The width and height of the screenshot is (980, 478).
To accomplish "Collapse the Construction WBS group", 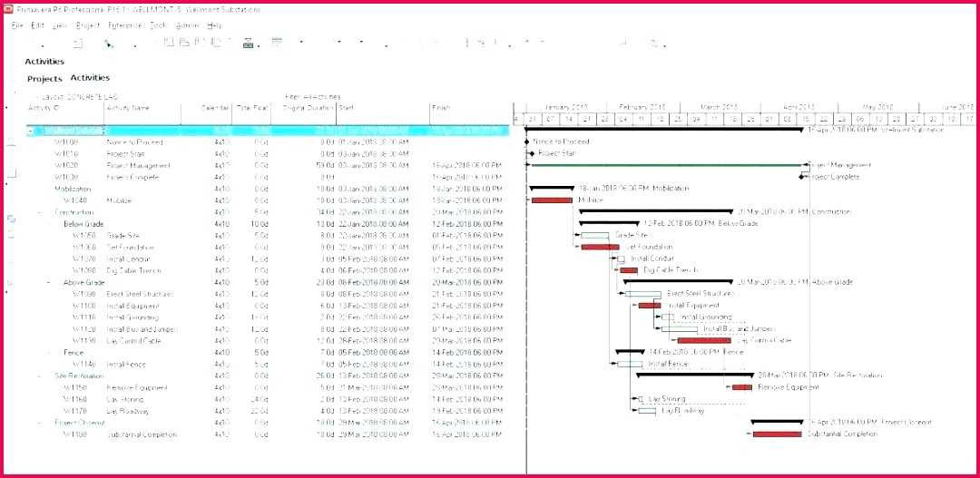I will click(40, 212).
